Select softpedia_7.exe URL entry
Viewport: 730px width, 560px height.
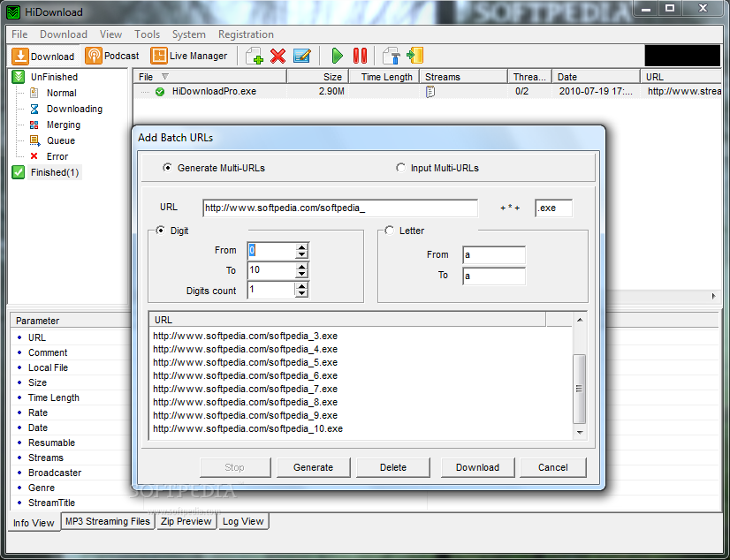246,389
